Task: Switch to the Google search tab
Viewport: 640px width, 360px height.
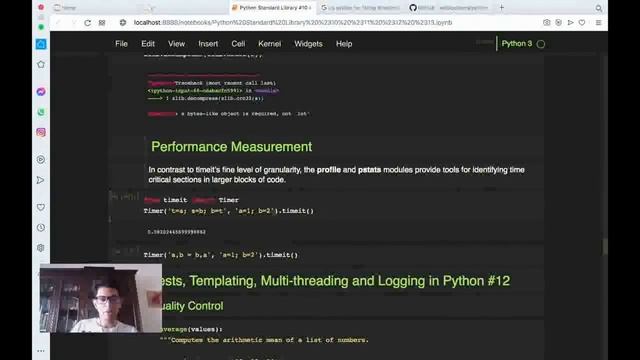Action: pos(360,8)
